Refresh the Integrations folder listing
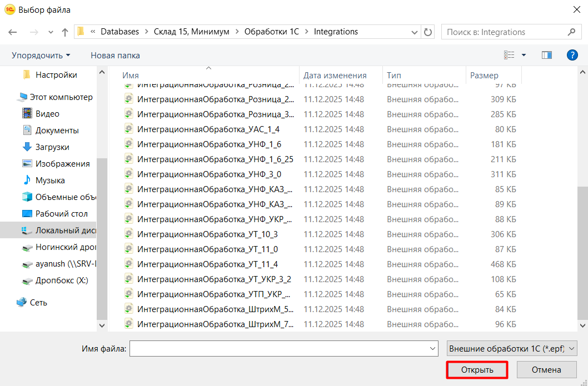The height and width of the screenshot is (386, 588). 428,32
